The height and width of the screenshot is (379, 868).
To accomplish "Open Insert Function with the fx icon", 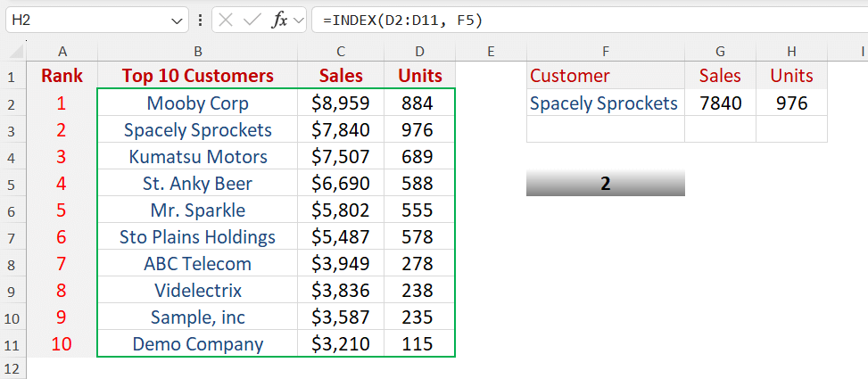I will [x=278, y=20].
